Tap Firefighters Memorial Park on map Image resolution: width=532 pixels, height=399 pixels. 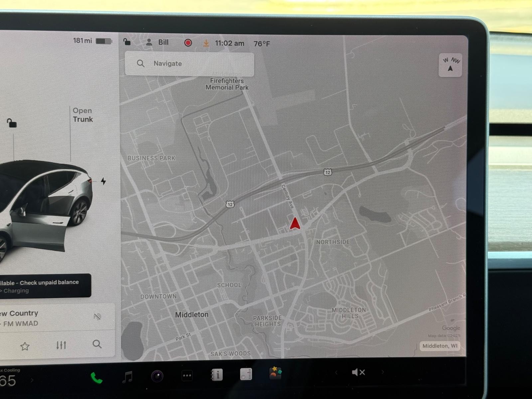click(x=227, y=84)
